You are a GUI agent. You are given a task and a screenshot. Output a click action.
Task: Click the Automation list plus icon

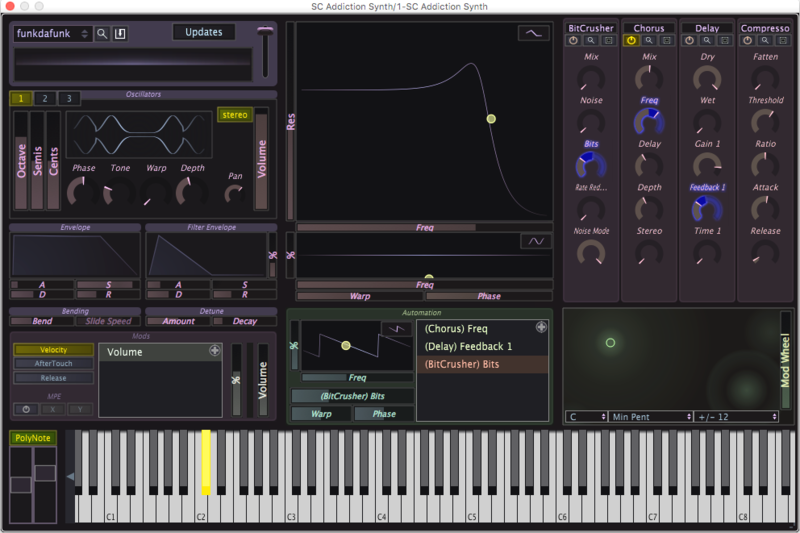tap(541, 327)
